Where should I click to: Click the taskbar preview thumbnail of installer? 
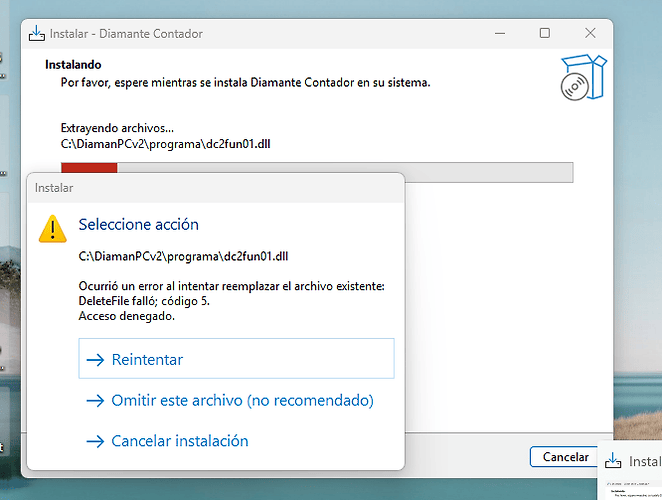(634, 490)
